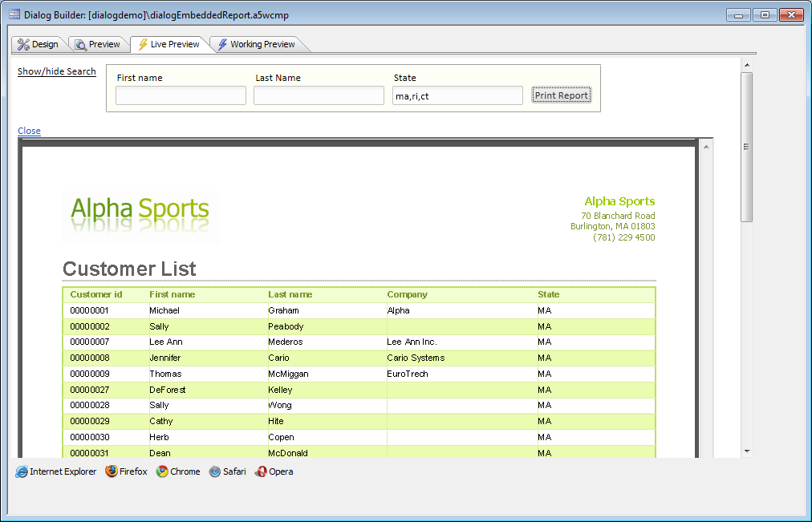Click customer id 00000029
Viewport: 812px width, 522px height.
[x=90, y=421]
